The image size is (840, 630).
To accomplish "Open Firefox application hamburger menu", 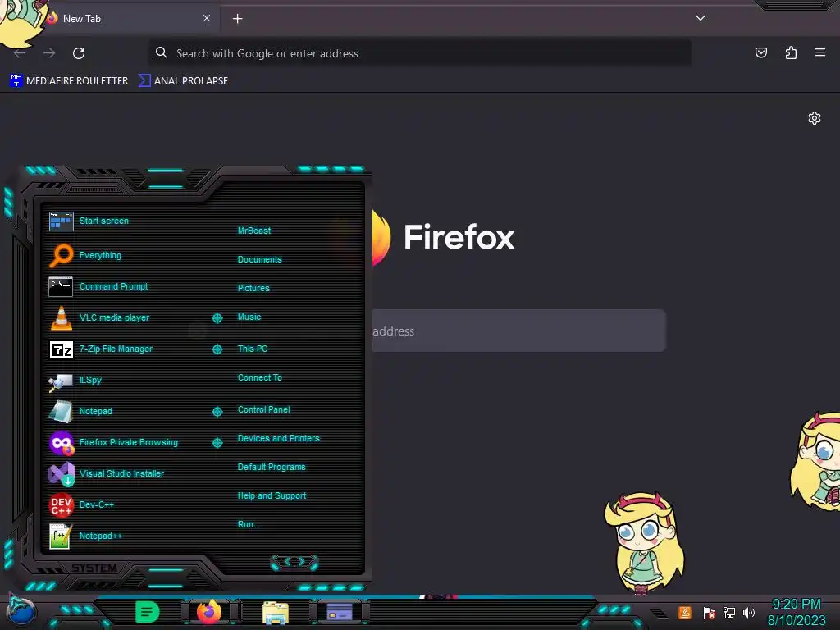I will pos(819,52).
